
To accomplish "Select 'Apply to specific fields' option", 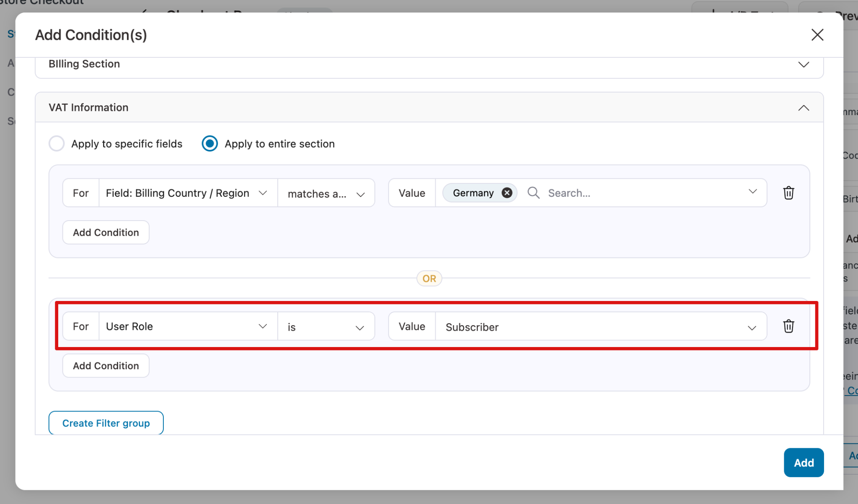I will (x=57, y=144).
